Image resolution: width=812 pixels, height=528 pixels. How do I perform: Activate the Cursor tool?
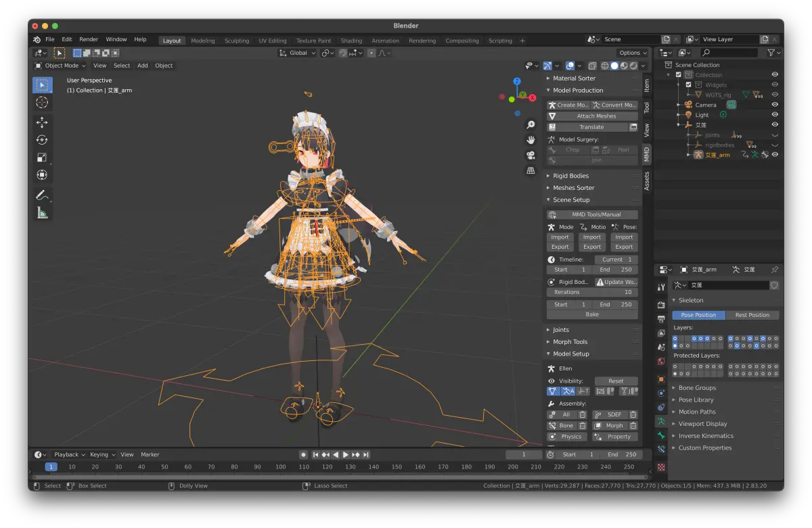[42, 103]
